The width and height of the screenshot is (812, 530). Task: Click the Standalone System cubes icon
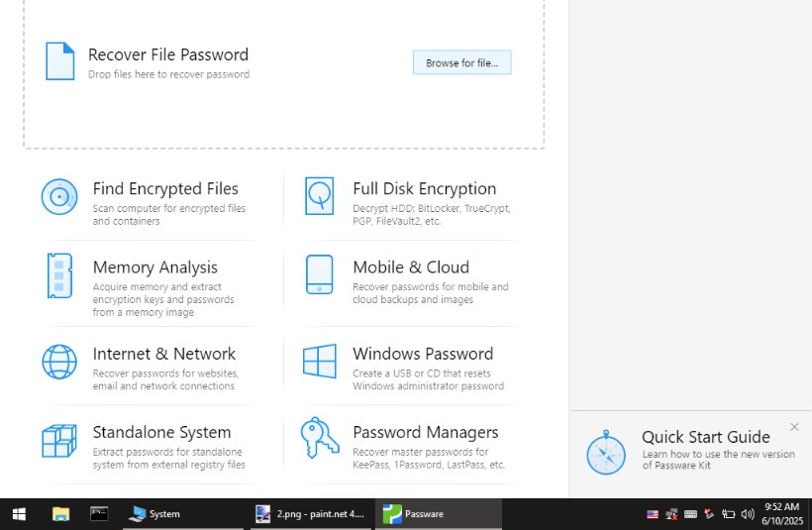click(59, 441)
